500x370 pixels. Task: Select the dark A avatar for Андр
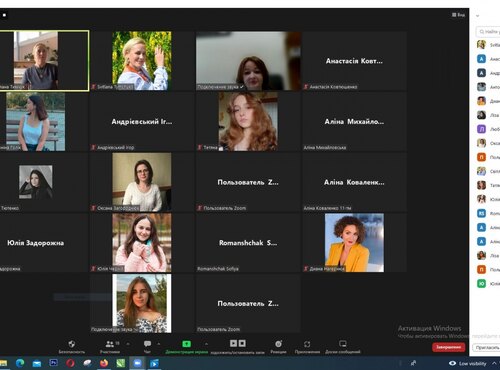click(x=481, y=73)
